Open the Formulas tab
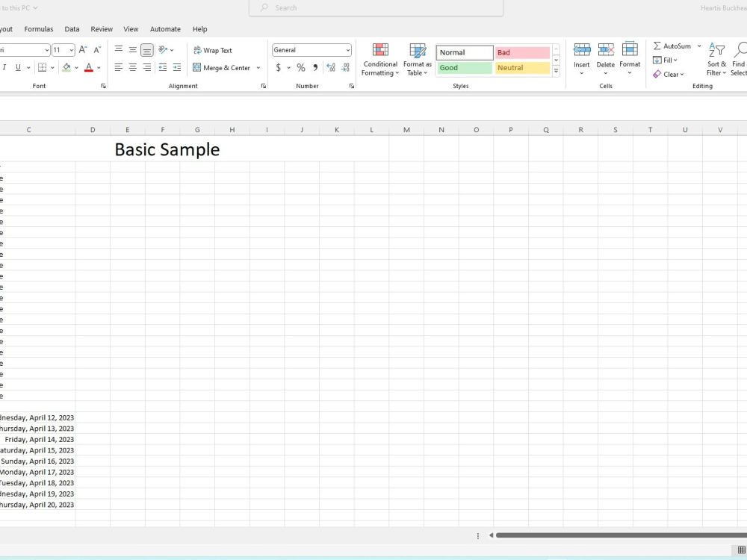 39,29
